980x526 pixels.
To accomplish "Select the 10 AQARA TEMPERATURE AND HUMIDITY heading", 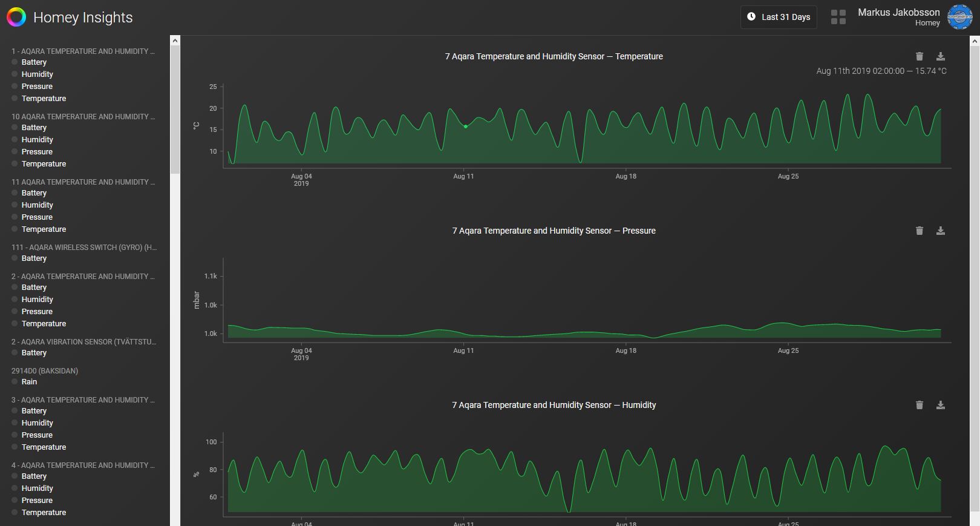I will pyautogui.click(x=83, y=117).
